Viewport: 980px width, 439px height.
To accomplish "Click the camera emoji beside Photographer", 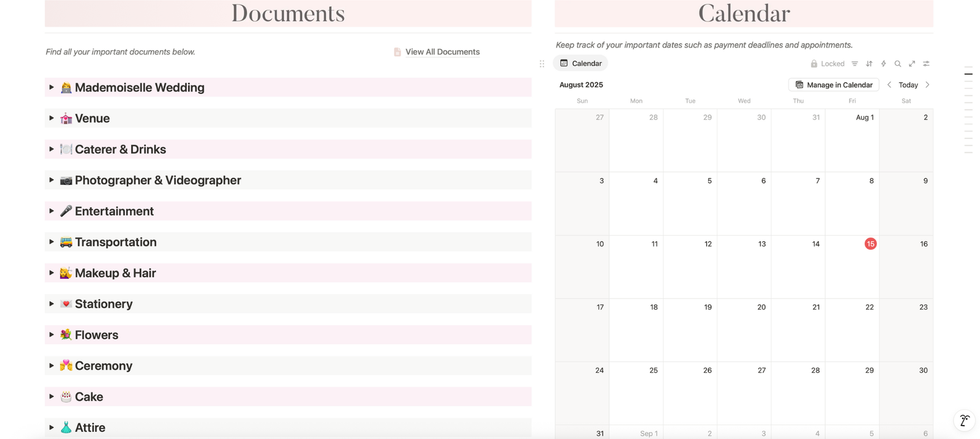I will point(66,180).
